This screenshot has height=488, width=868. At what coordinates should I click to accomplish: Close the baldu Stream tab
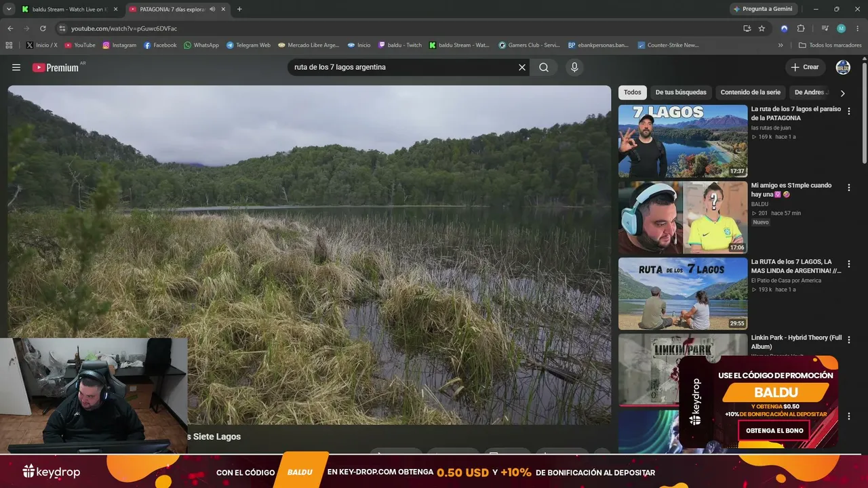[115, 9]
